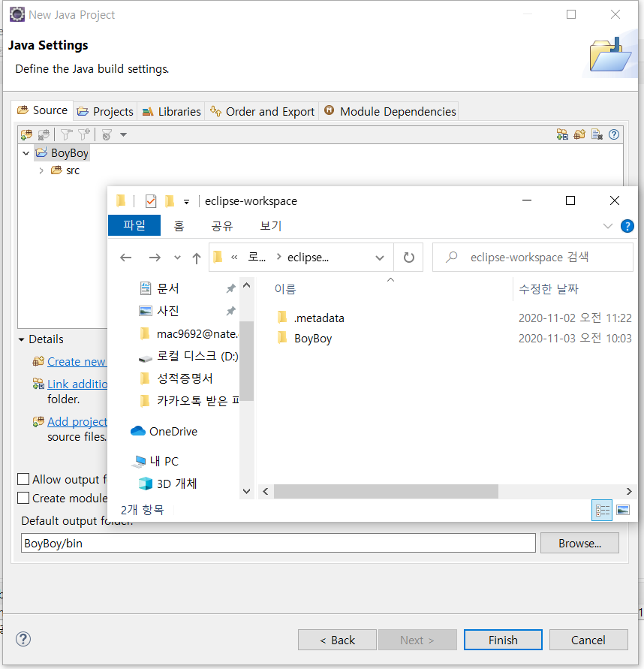The width and height of the screenshot is (644, 669).
Task: Refresh the eclipse-workspace folder view
Action: tap(408, 258)
